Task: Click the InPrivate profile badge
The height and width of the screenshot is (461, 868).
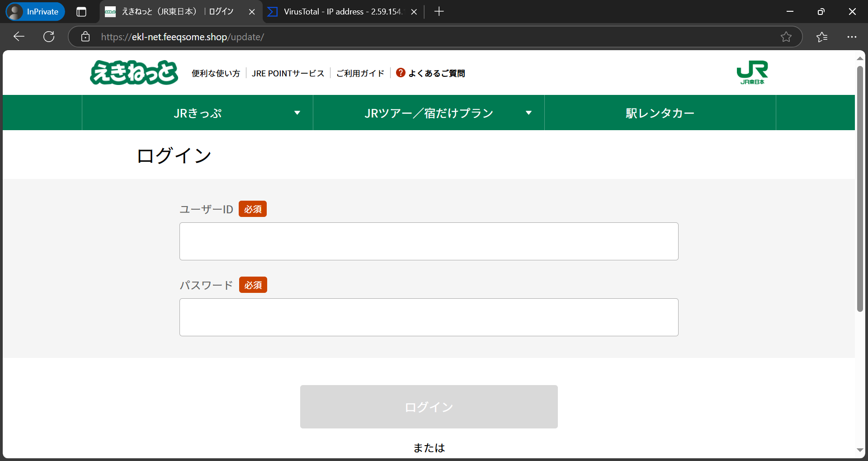Action: pos(35,12)
